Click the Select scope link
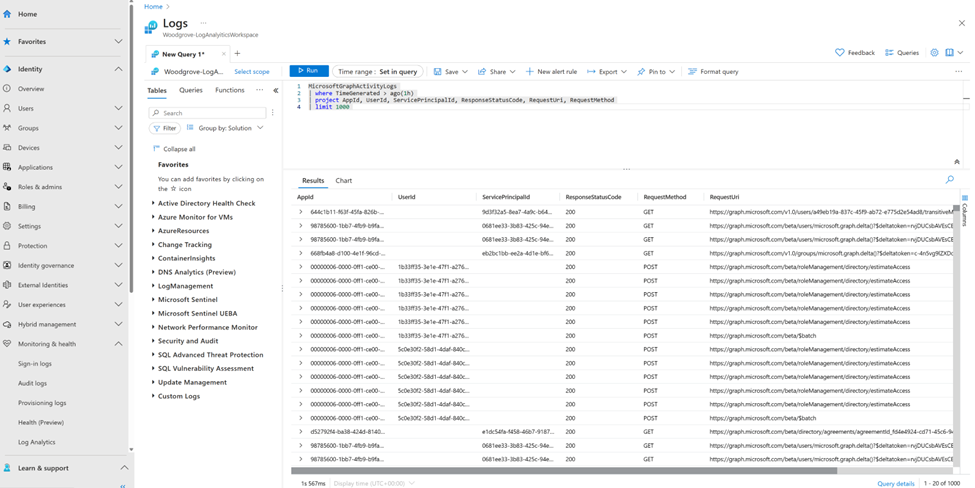Screen dimensions: 975x488 (x=252, y=72)
